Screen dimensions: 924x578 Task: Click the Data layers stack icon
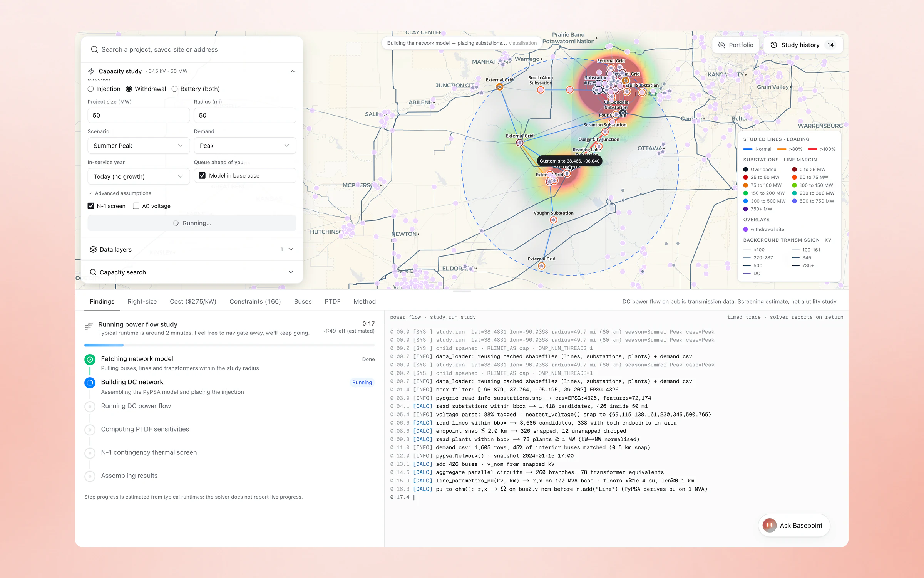tap(93, 249)
